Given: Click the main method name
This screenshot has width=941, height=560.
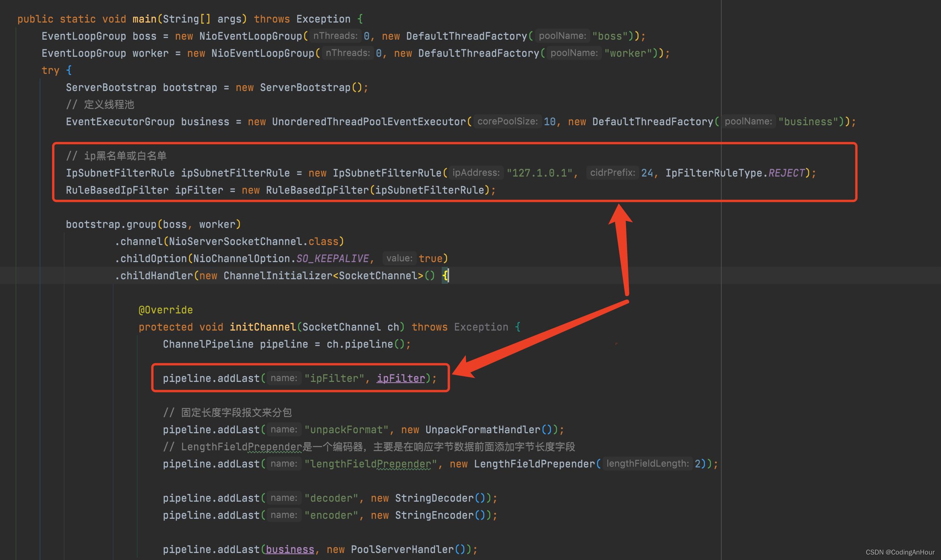Looking at the screenshot, I should pyautogui.click(x=144, y=19).
